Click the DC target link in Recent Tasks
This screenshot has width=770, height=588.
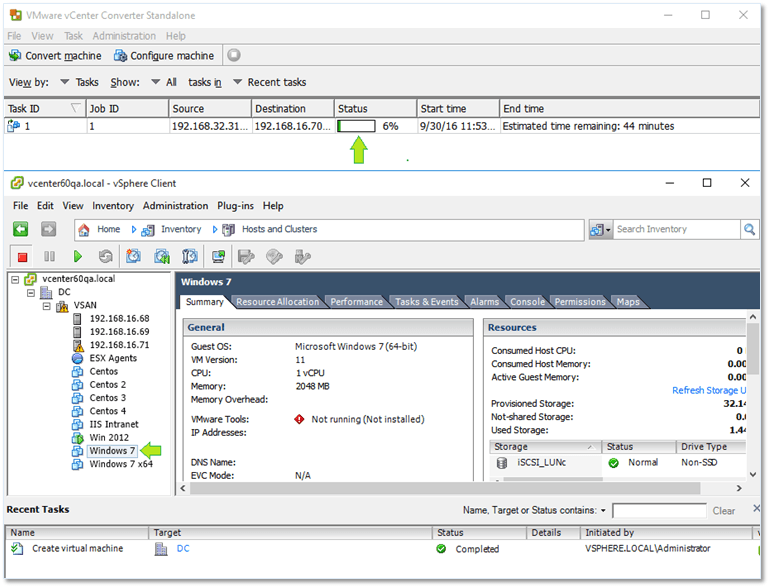click(183, 549)
